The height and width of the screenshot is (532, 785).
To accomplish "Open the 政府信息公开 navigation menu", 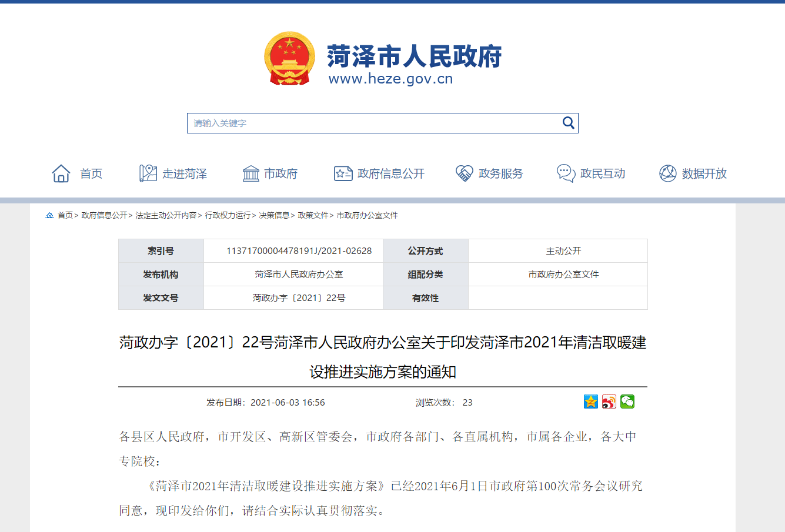I will (390, 173).
